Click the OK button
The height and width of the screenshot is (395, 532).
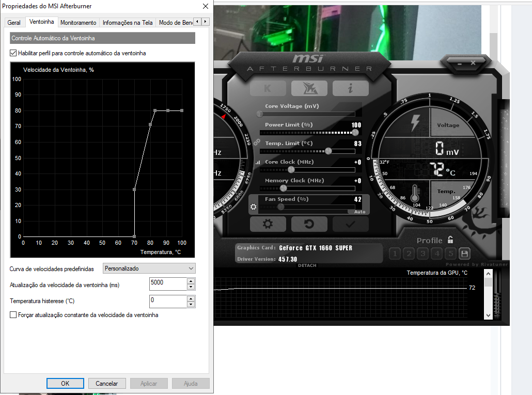(65, 384)
